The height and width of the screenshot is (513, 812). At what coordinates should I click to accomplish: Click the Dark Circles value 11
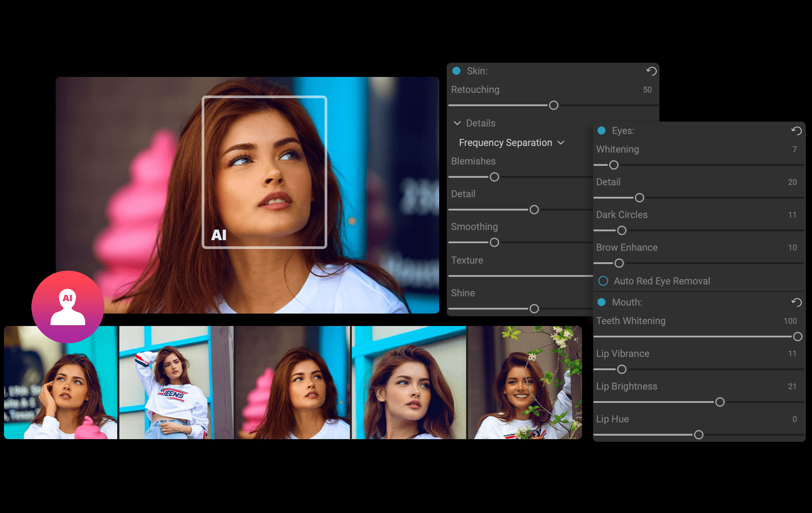tap(792, 215)
